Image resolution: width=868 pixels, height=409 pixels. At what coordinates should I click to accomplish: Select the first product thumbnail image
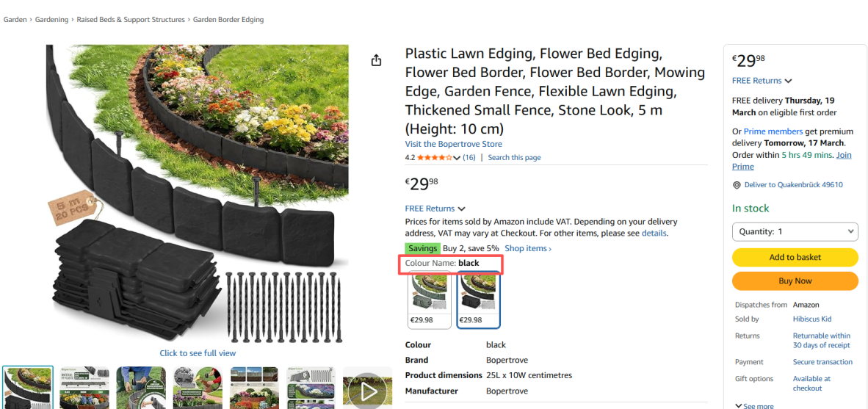click(28, 387)
